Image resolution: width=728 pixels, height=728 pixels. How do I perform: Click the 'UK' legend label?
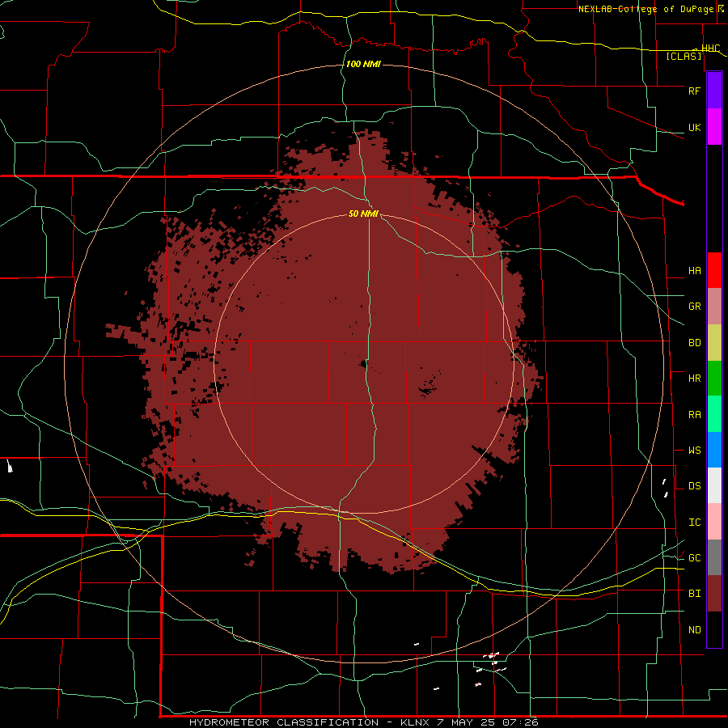pos(694,128)
